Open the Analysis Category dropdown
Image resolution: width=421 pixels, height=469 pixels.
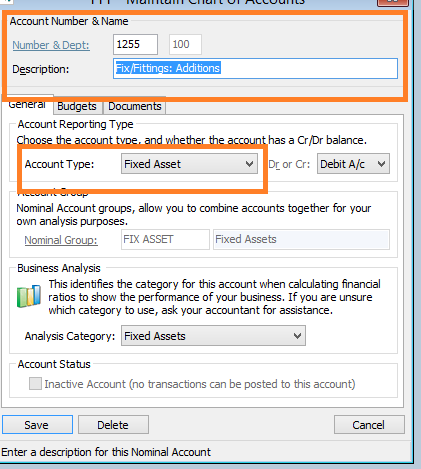click(x=213, y=336)
